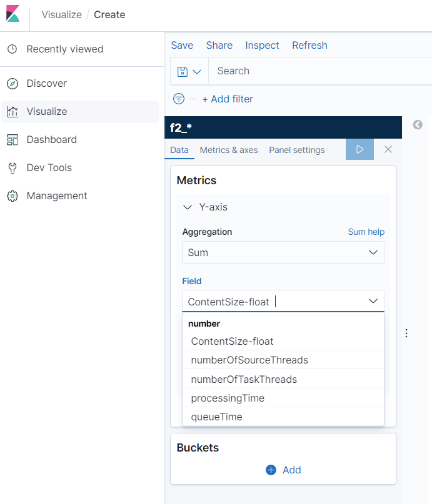Open the saved query disk menu
The width and height of the screenshot is (432, 504).
tap(189, 71)
